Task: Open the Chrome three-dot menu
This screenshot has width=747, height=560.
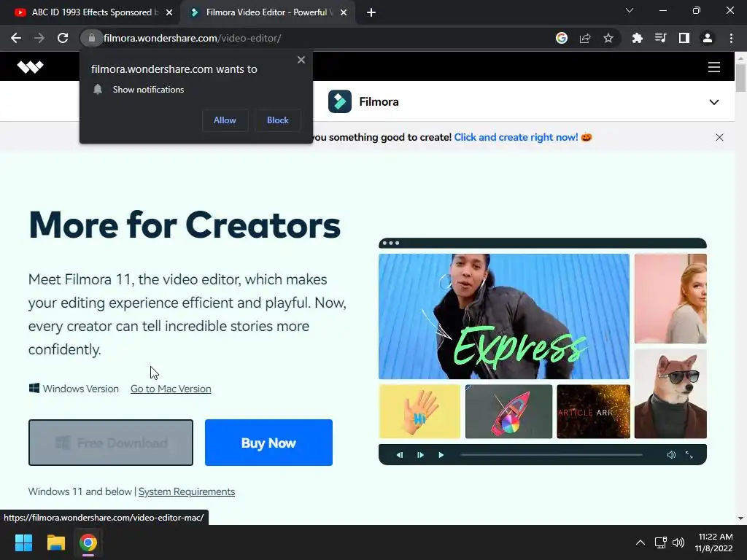Action: tap(731, 38)
